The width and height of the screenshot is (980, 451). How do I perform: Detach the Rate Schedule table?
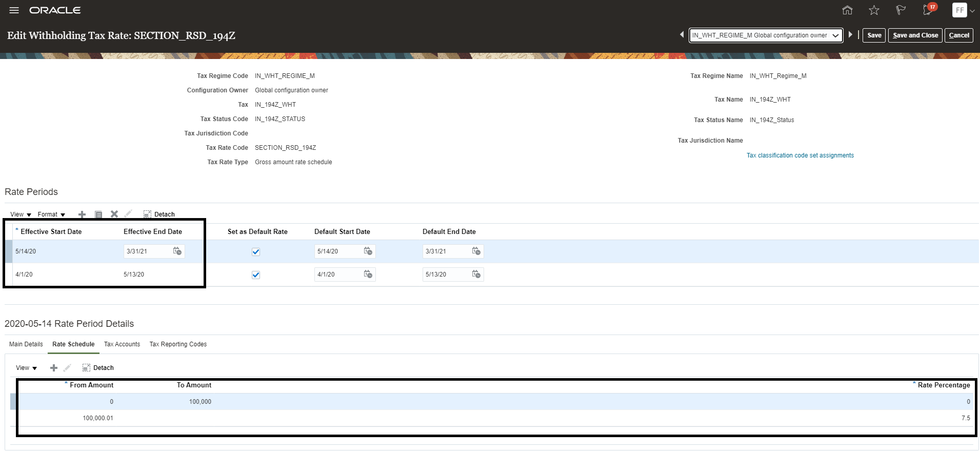pyautogui.click(x=98, y=368)
